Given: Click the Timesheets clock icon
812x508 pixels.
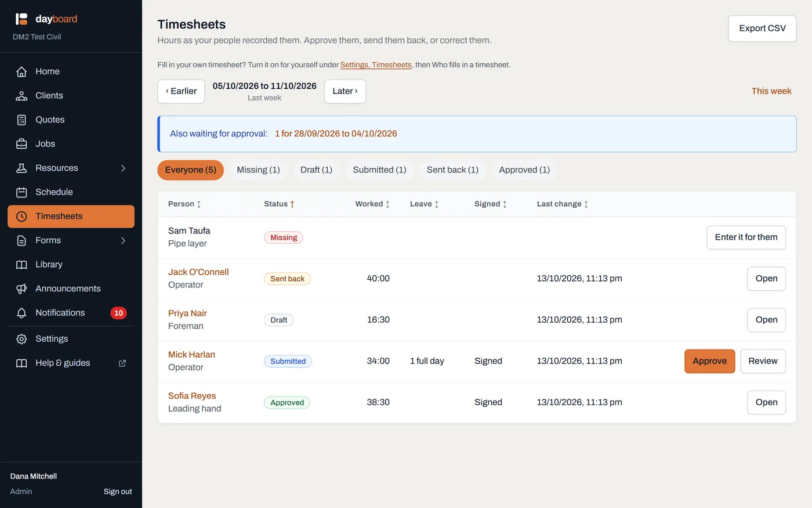Looking at the screenshot, I should coord(21,217).
